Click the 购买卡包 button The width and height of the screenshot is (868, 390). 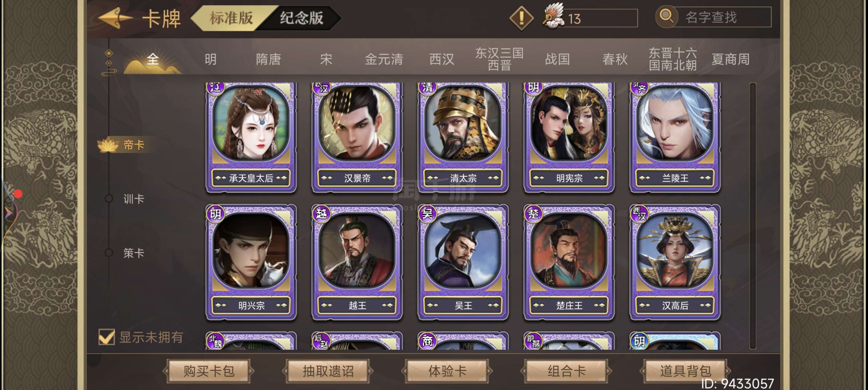click(209, 371)
